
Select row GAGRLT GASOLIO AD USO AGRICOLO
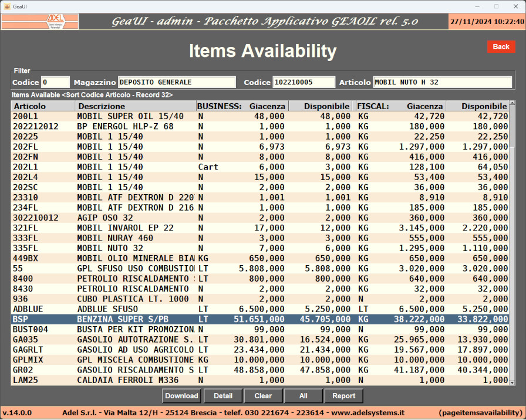(260, 350)
